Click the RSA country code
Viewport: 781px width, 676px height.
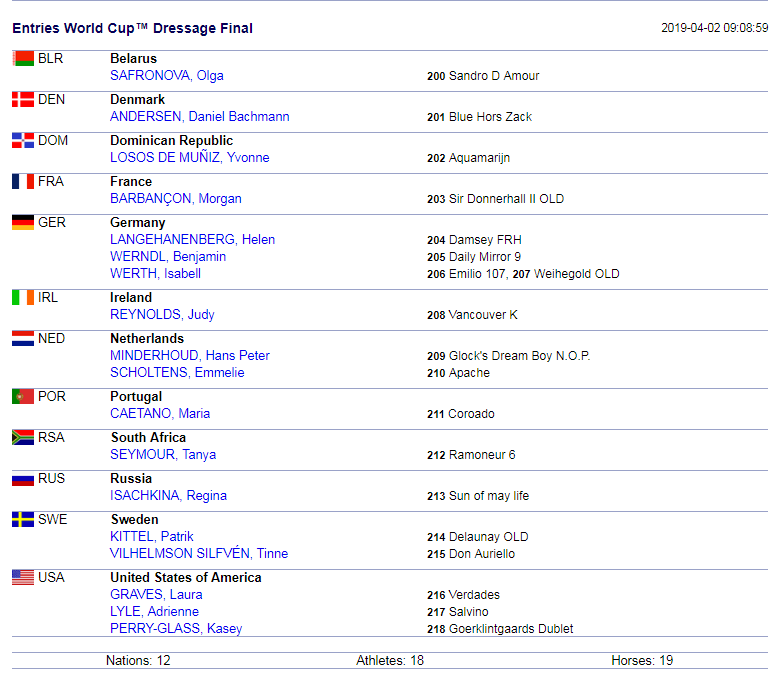click(x=51, y=437)
